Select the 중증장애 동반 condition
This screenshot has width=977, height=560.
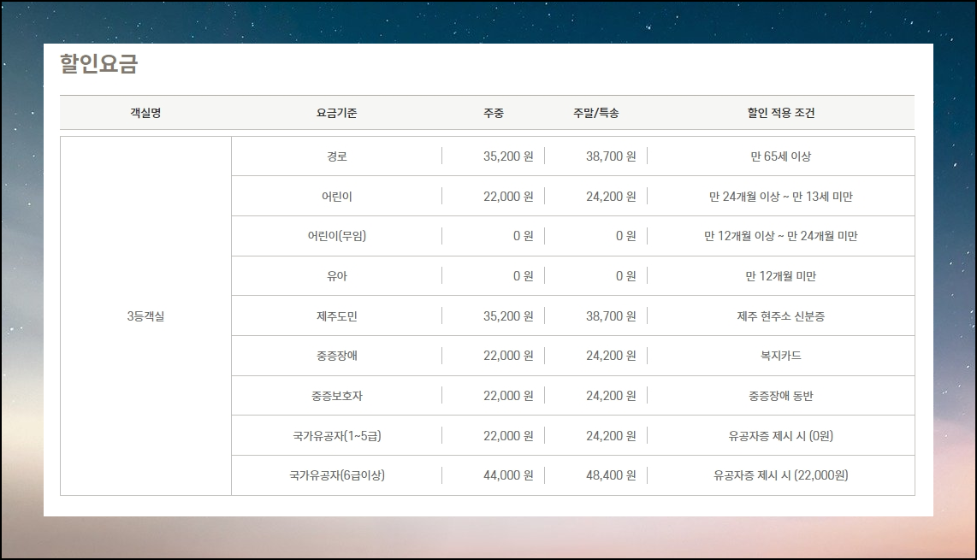781,396
